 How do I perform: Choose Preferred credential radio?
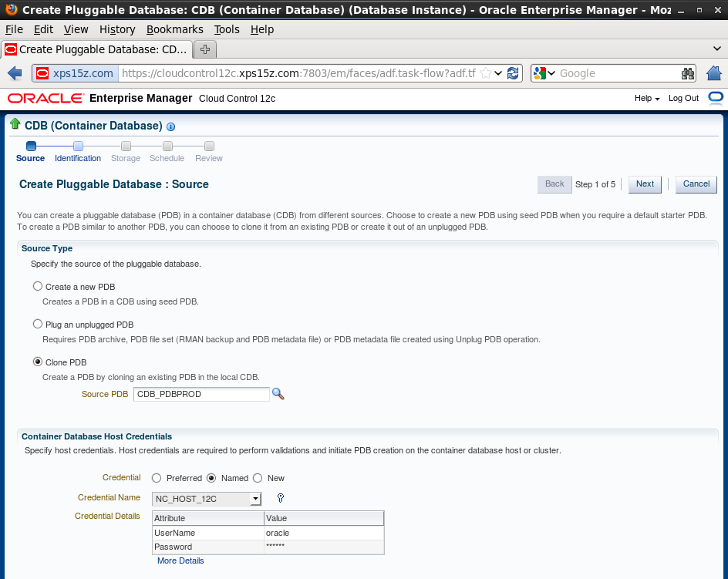(x=157, y=478)
